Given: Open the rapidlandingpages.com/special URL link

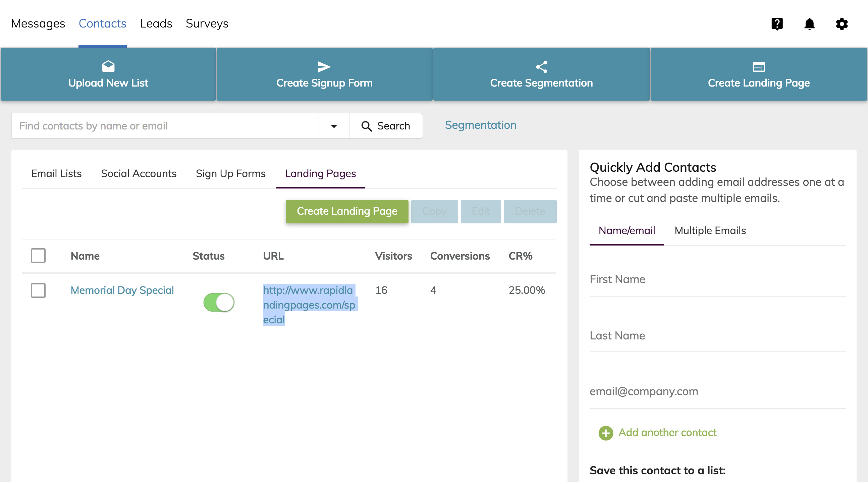Looking at the screenshot, I should coord(309,305).
